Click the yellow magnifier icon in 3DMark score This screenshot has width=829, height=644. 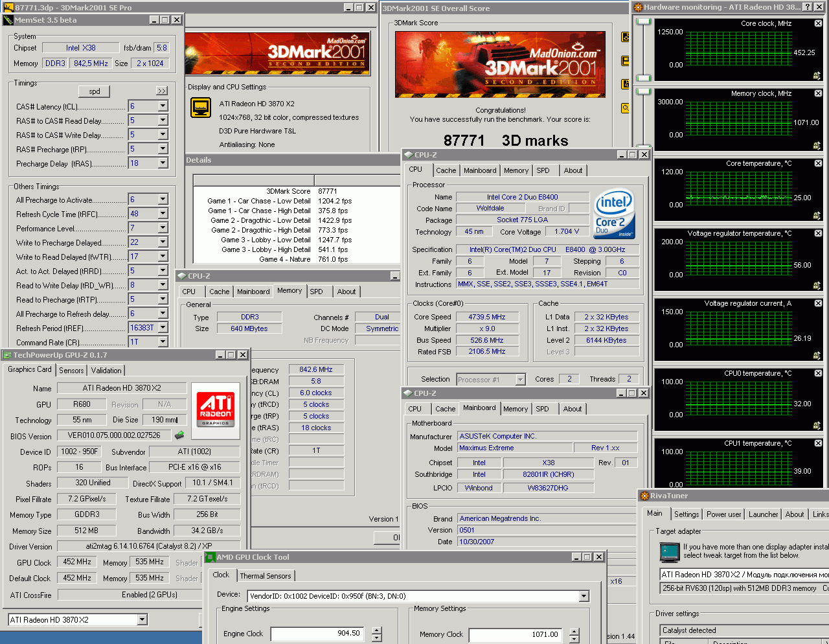point(626,108)
